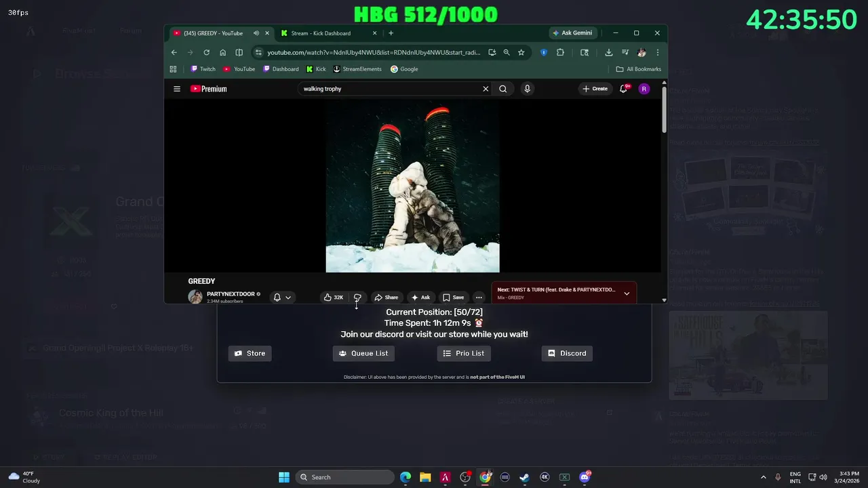This screenshot has width=868, height=488.
Task: Click the Chrome address bar URL
Action: click(x=374, y=52)
